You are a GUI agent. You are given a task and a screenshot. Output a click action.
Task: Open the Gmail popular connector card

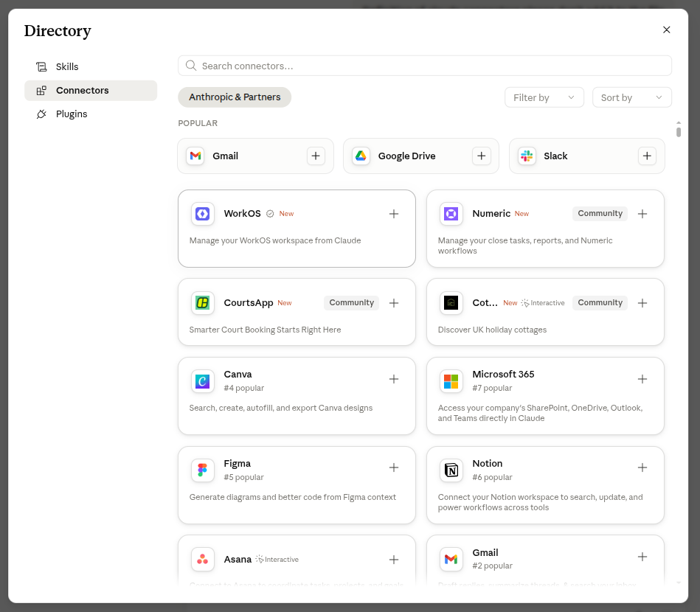[x=255, y=156]
